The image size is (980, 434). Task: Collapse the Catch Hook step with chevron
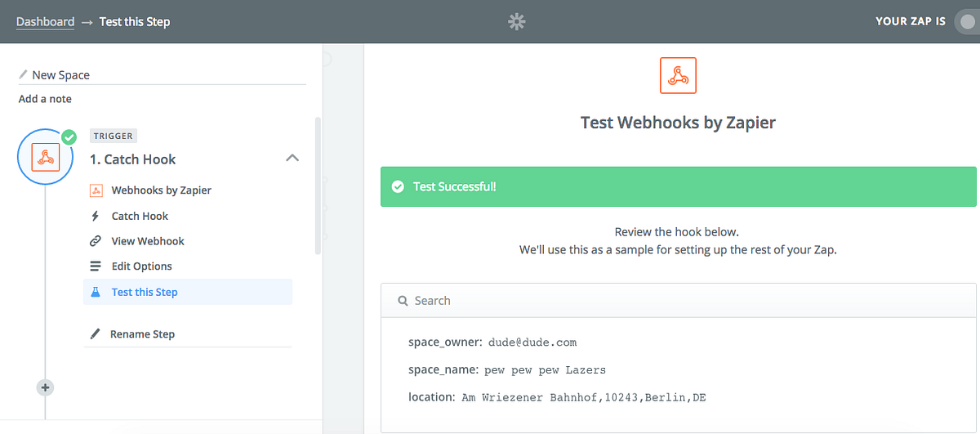pos(292,158)
